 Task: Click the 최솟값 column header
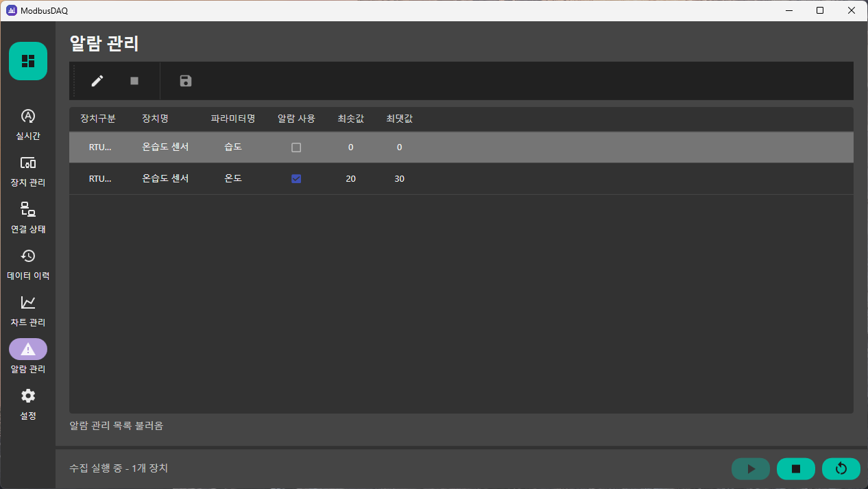click(x=350, y=119)
